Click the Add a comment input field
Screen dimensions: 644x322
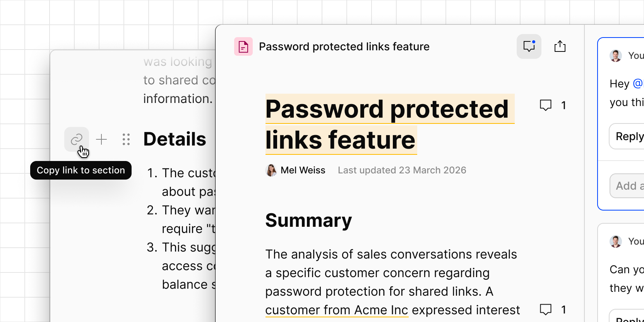627,186
